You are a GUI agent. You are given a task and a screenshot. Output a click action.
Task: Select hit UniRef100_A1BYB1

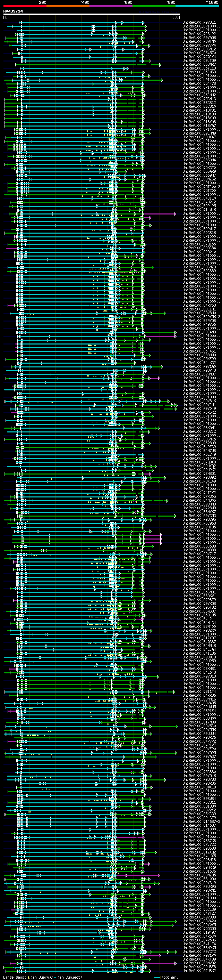[199, 110]
